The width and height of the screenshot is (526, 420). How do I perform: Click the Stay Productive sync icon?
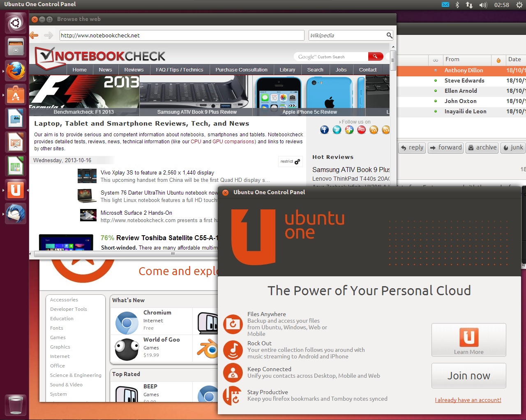point(233,395)
